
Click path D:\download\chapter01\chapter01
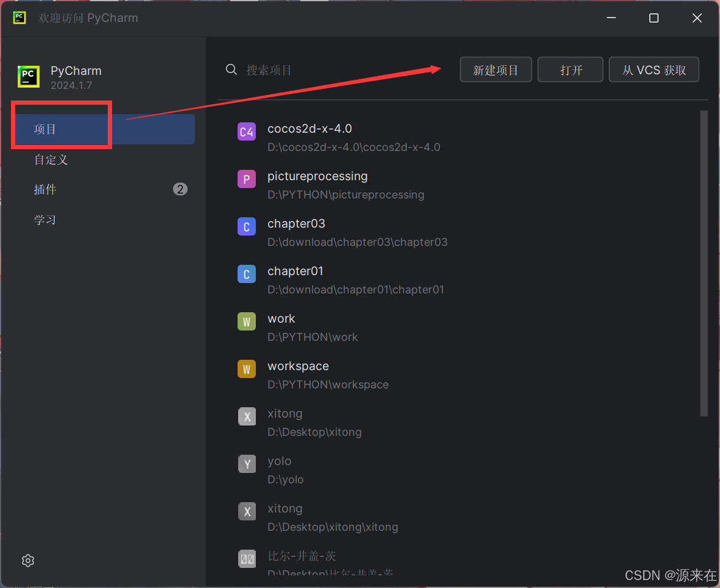click(355, 290)
